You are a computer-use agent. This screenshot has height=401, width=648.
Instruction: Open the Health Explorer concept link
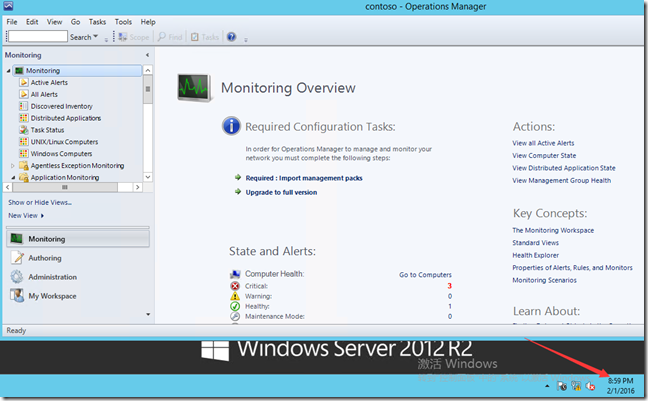(x=535, y=255)
